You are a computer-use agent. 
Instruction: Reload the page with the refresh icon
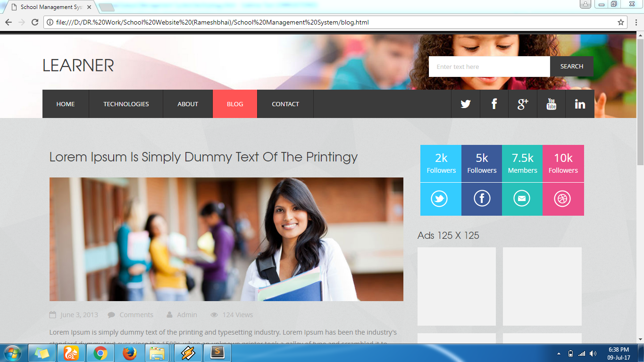pos(34,22)
